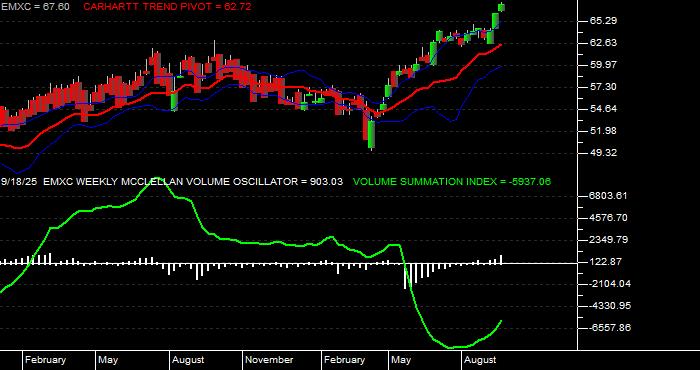Click the 59.97 price axis label
The width and height of the screenshot is (700, 370).
(603, 65)
